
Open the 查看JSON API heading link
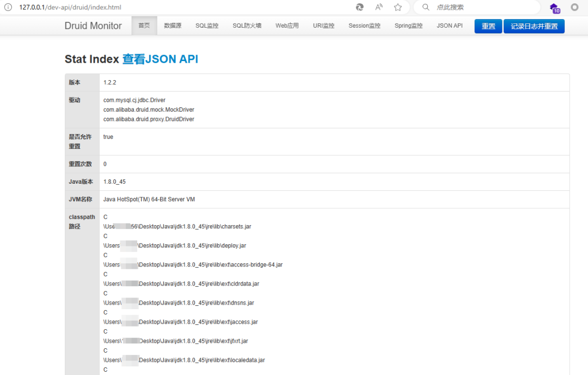(x=160, y=59)
